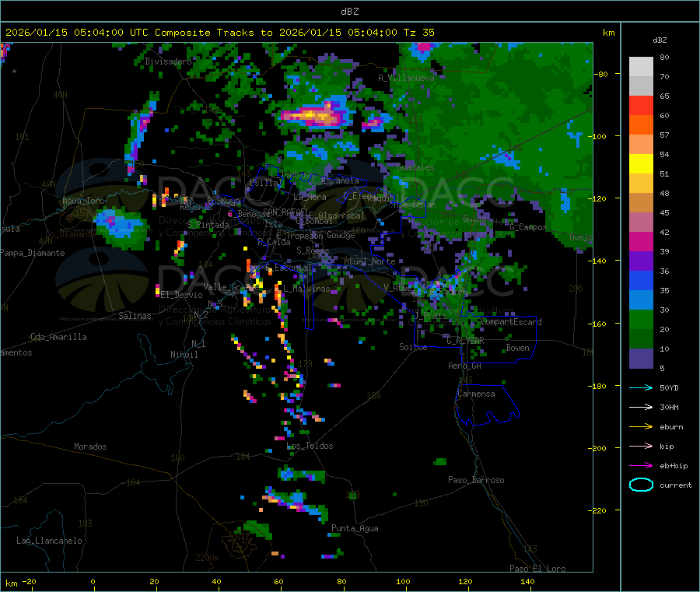Click the Composite Tracks timestamp header text
The height and width of the screenshot is (592, 700).
219,33
